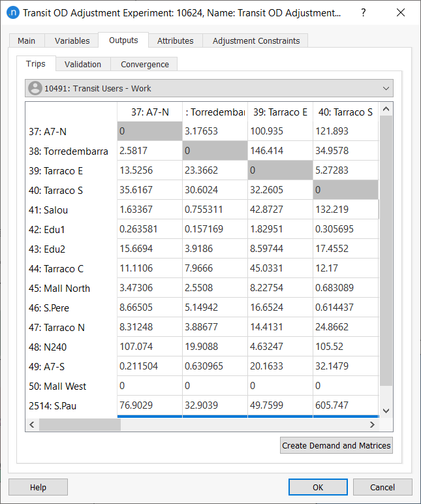Select row header 40: Tarraco S
Image resolution: width=421 pixels, height=504 pixels.
click(x=71, y=190)
